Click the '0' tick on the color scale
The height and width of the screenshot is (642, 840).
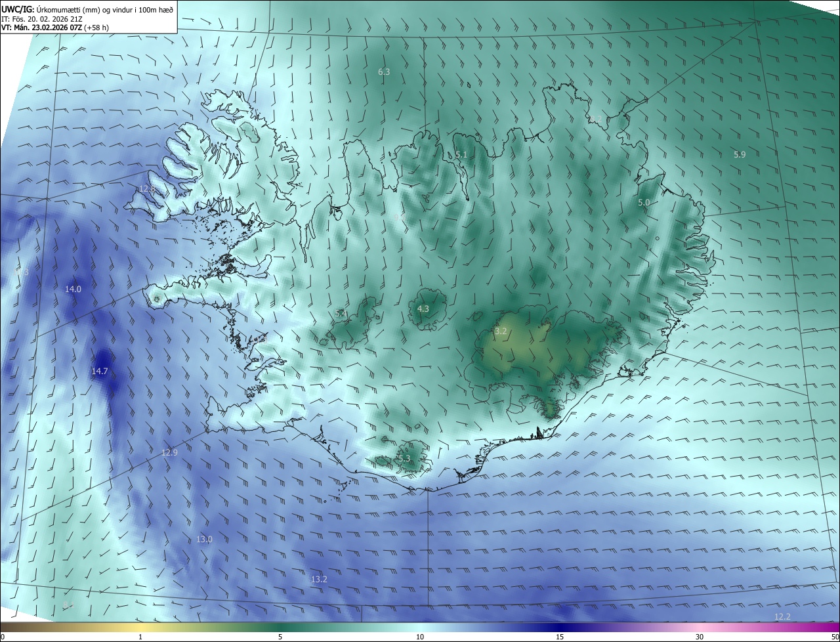[3, 637]
